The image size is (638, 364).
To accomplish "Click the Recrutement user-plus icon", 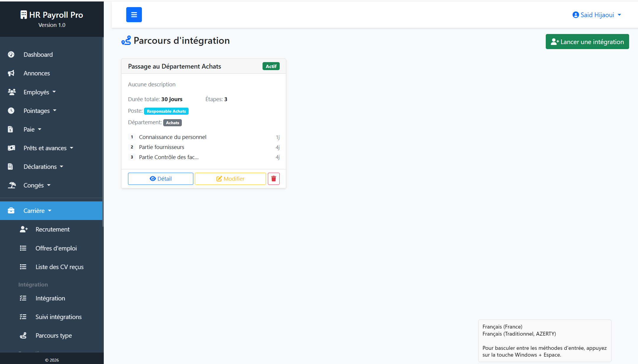I will tap(24, 229).
